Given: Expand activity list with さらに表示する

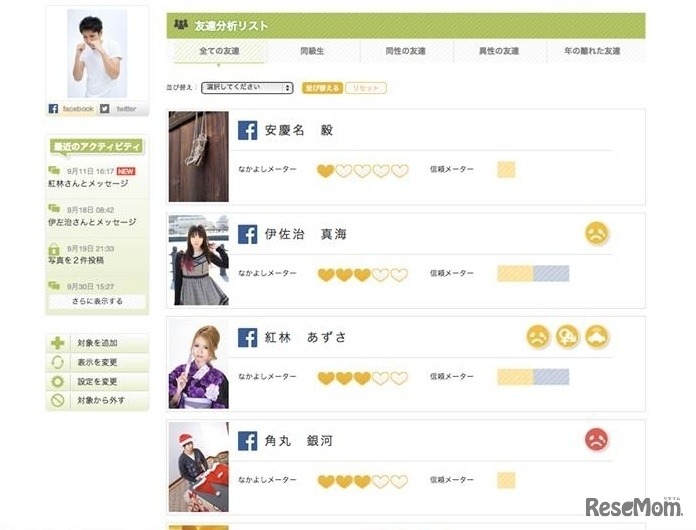Looking at the screenshot, I should point(97,301).
